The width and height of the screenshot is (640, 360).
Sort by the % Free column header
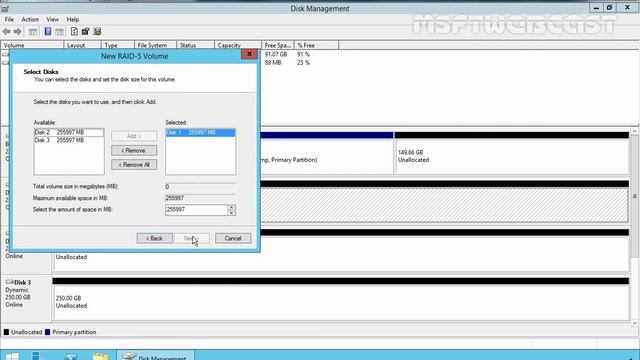tap(316, 45)
